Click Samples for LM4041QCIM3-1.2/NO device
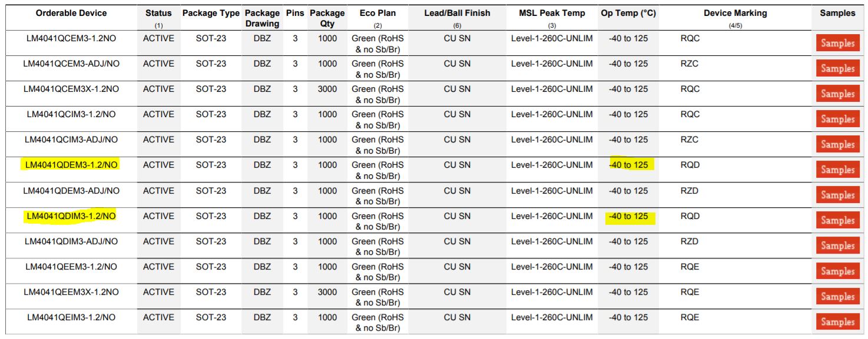Viewport: 868px width, 339px height. (x=837, y=119)
